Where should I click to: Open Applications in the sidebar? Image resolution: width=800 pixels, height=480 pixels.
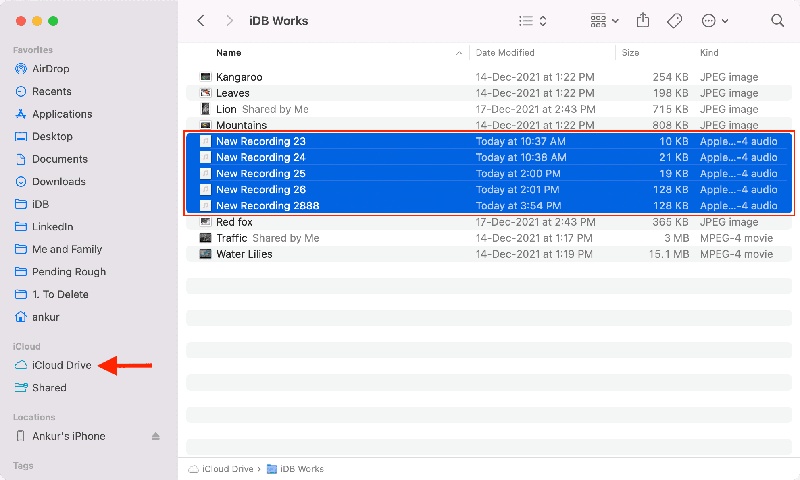[x=62, y=114]
